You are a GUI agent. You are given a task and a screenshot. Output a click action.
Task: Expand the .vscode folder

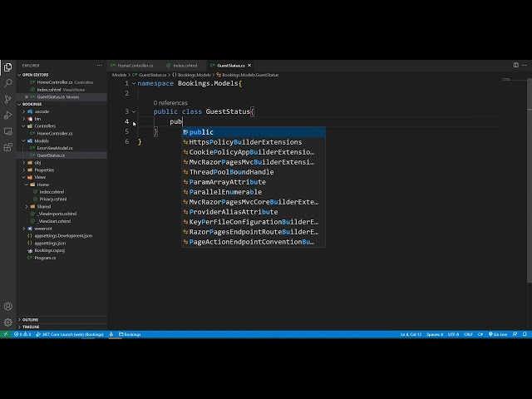point(42,111)
